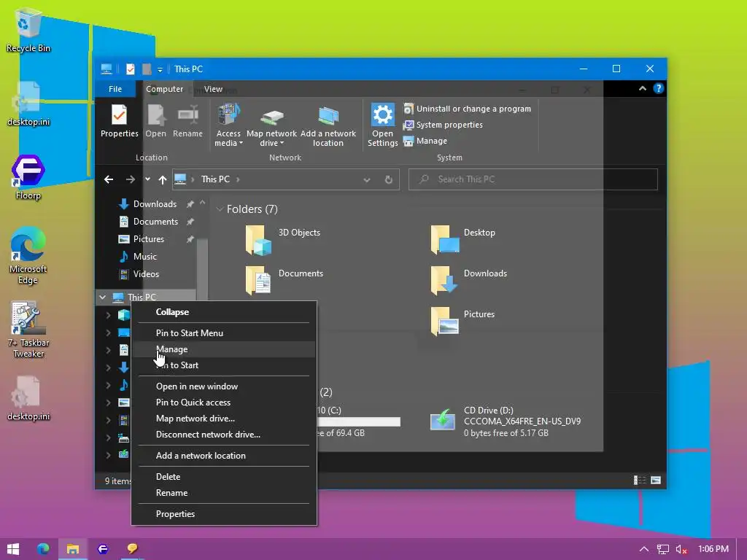Collapse the Folders (7) group

pos(220,209)
